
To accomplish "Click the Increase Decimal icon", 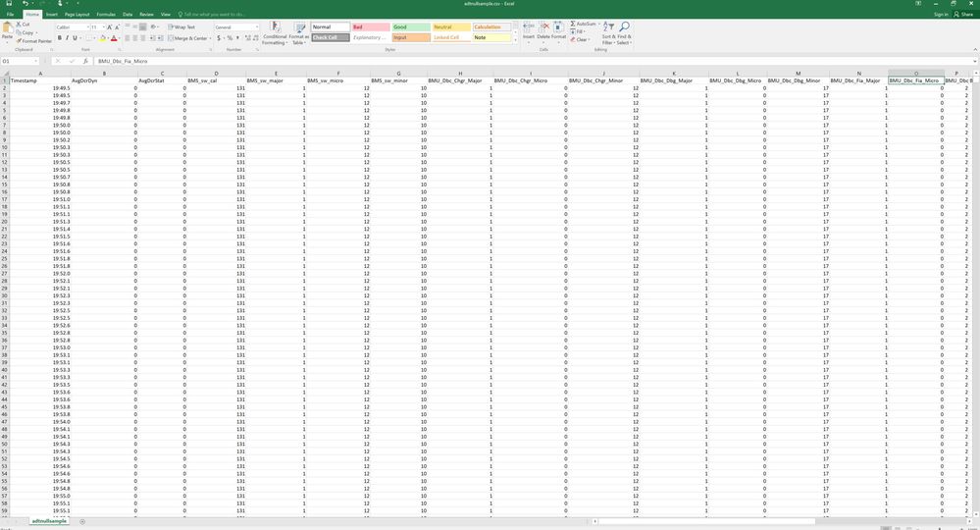I will tap(247, 38).
